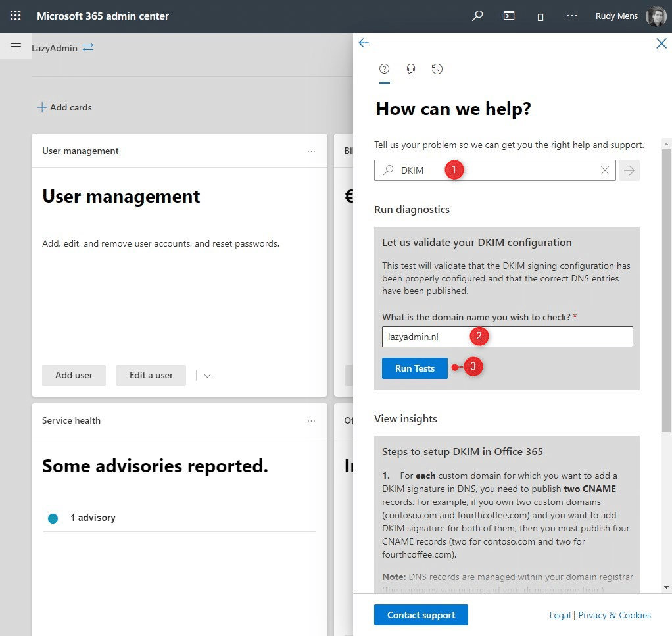This screenshot has height=636, width=672.
Task: Open the Privacy & Cookies link
Action: tap(614, 615)
